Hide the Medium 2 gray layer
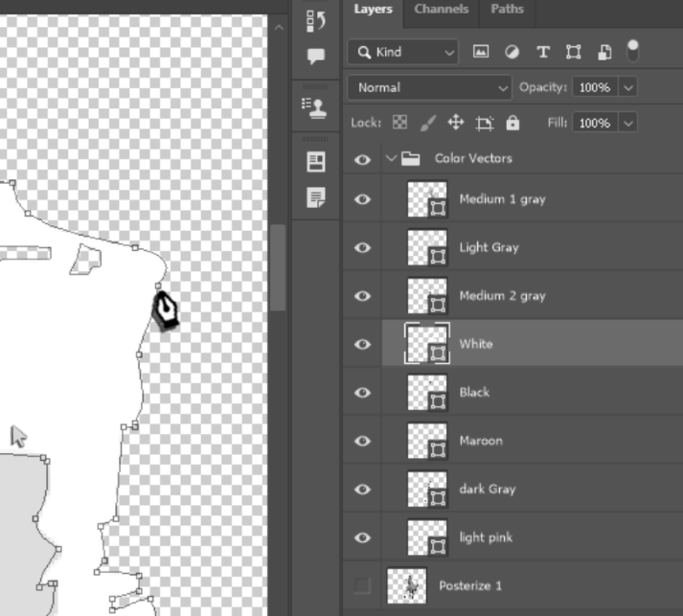This screenshot has height=616, width=683. pos(362,296)
